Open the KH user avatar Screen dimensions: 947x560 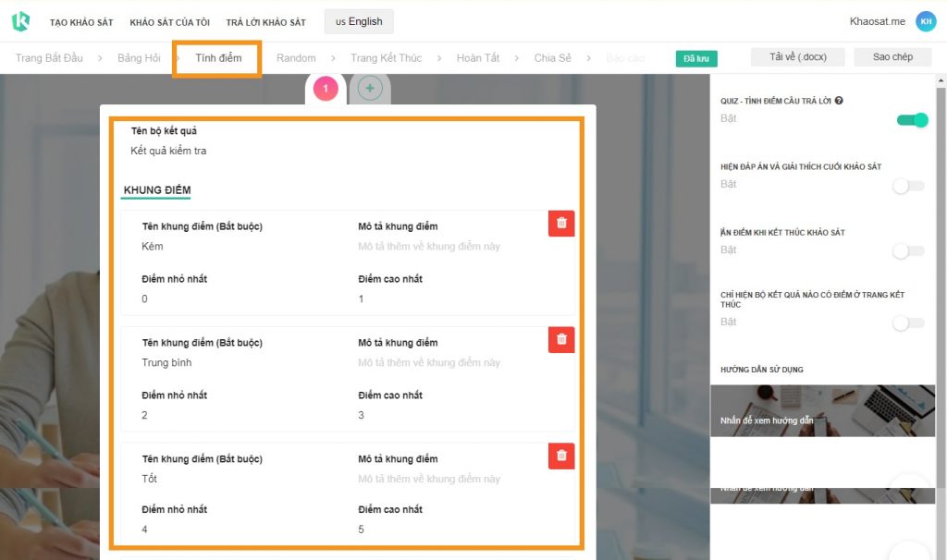click(x=926, y=21)
